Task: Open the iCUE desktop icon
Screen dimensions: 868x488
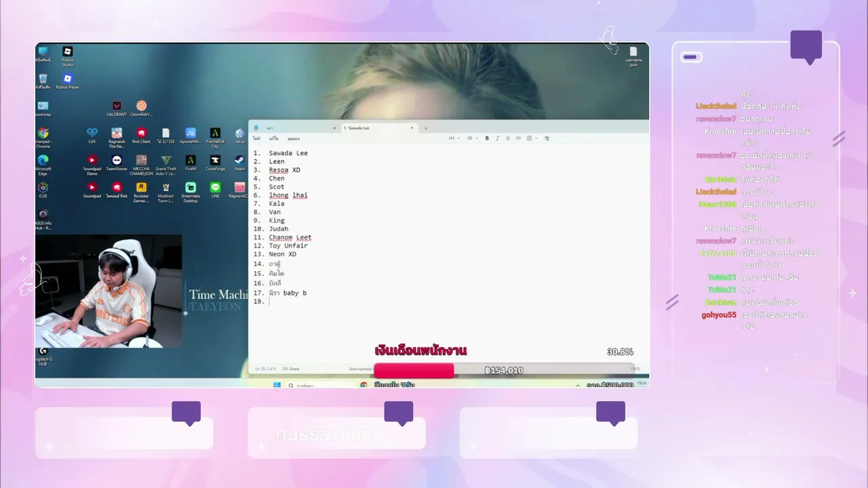Action: 43,188
